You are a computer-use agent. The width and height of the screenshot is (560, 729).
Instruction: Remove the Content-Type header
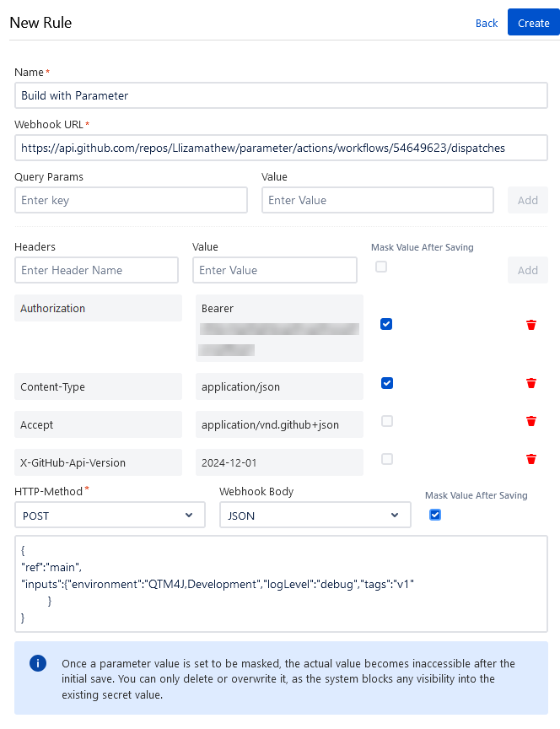[x=530, y=383]
